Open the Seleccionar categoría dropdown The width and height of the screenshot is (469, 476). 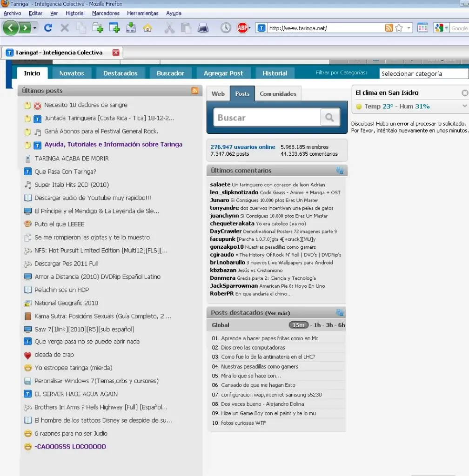[424, 73]
